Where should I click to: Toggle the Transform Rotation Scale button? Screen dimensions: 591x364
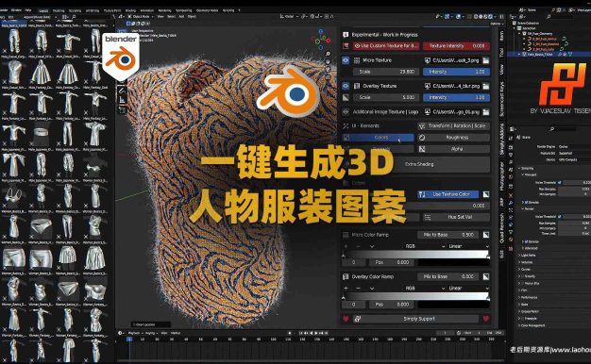pos(454,125)
